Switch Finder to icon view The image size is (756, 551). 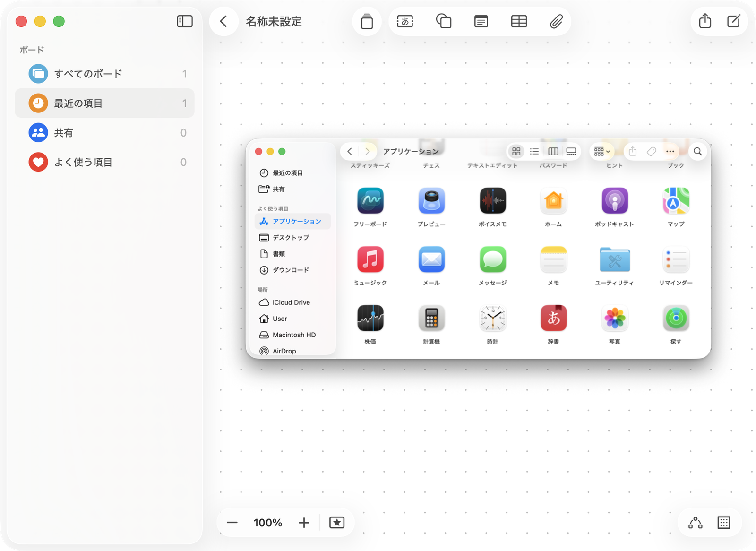[x=516, y=151]
